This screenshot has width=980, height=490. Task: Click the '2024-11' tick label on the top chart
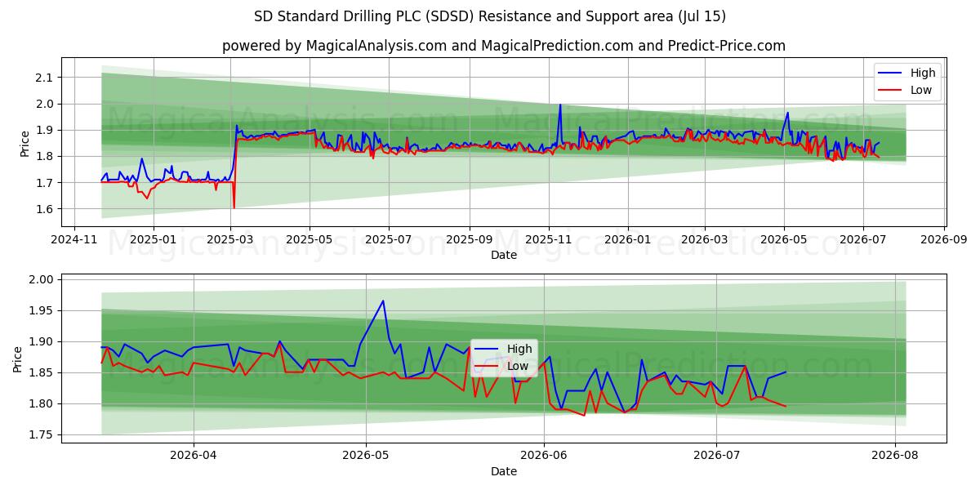click(75, 239)
